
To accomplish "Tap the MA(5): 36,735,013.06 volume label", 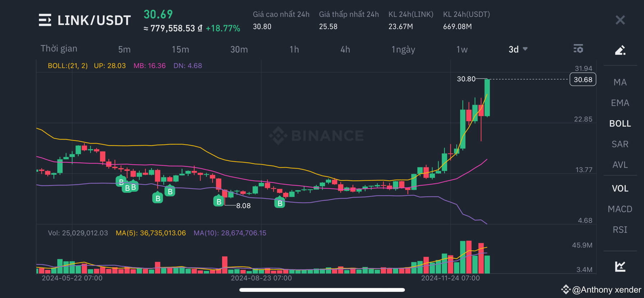I will point(151,233).
